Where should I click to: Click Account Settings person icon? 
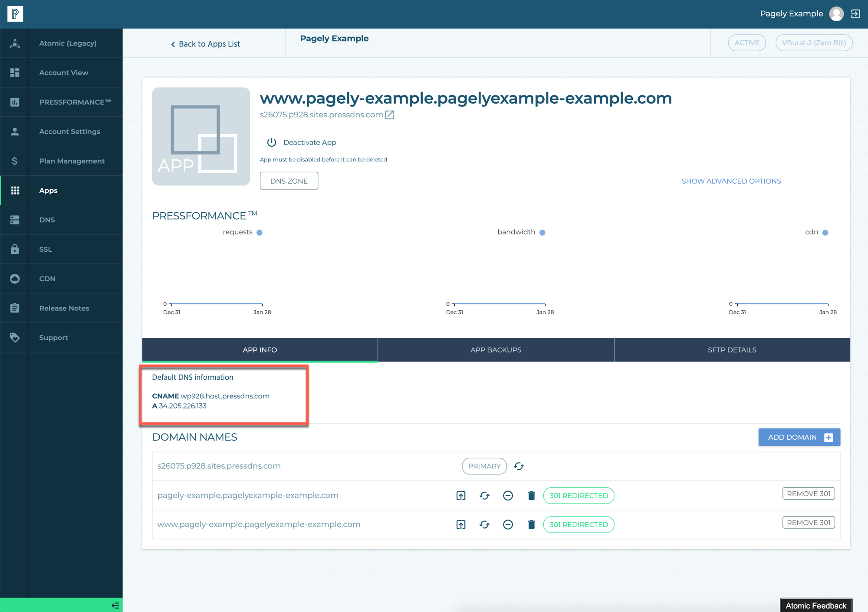[x=15, y=132]
